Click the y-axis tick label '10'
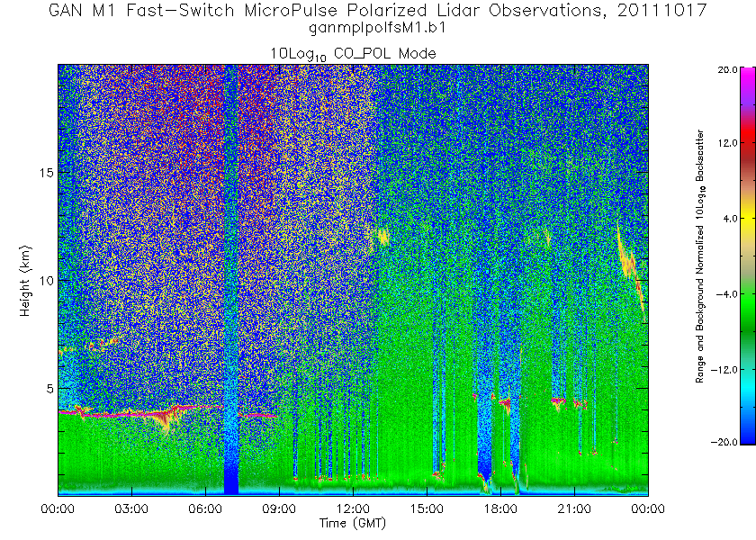This screenshot has height=540, width=756. 46,281
